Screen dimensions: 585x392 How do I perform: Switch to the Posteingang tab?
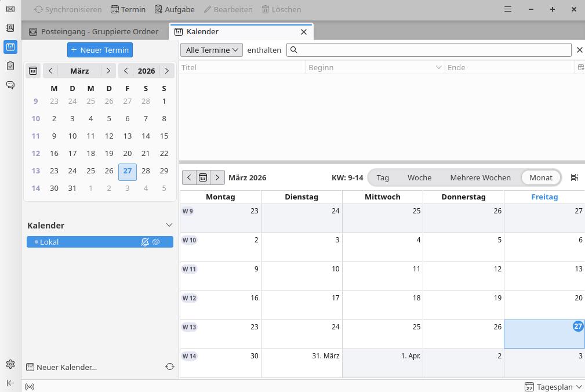click(94, 32)
